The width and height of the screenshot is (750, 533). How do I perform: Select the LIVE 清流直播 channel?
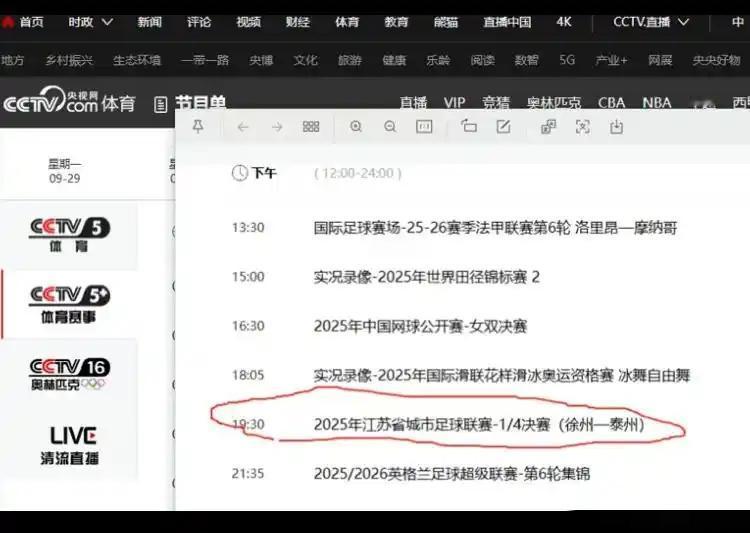click(69, 445)
